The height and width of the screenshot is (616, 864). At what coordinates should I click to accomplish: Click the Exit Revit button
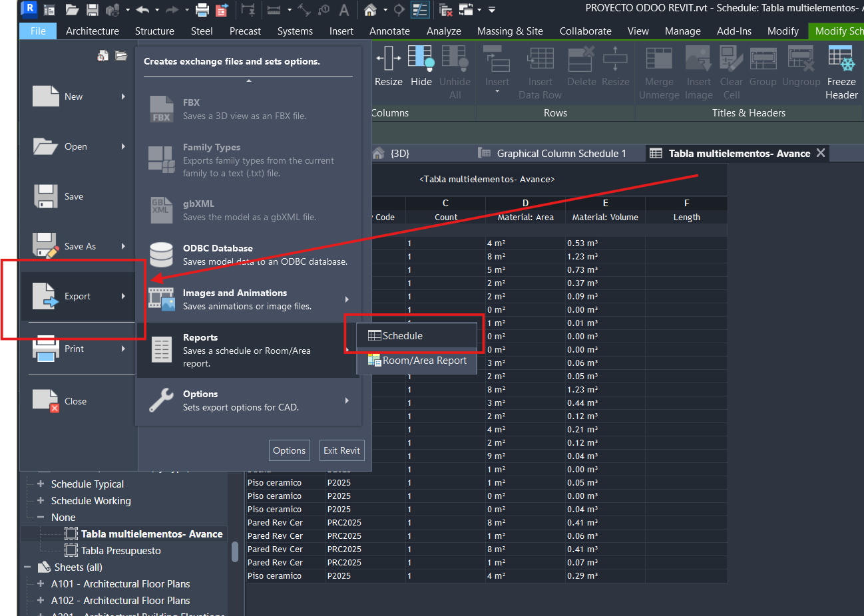(x=341, y=450)
